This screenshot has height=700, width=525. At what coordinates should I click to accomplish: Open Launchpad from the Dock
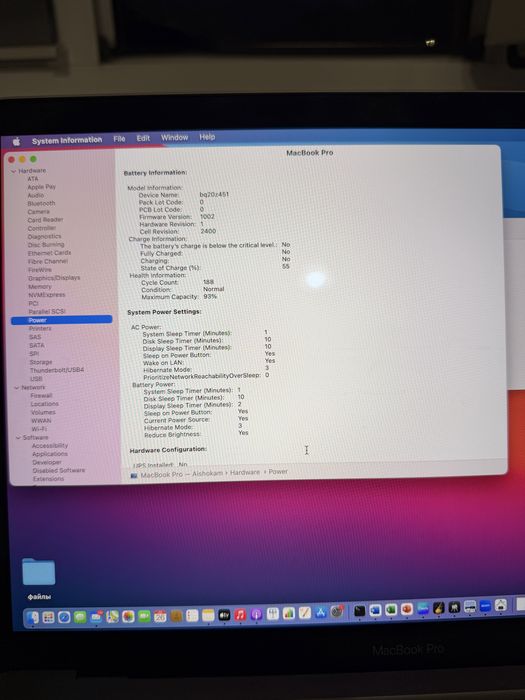coord(48,617)
